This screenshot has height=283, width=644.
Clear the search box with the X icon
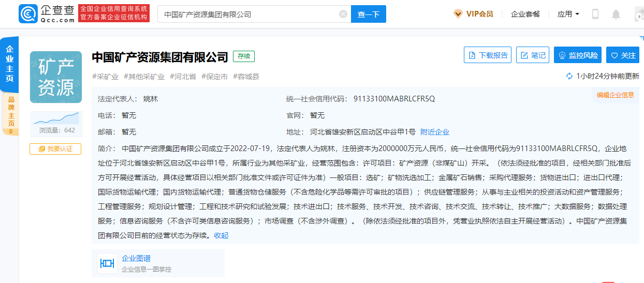click(x=343, y=14)
